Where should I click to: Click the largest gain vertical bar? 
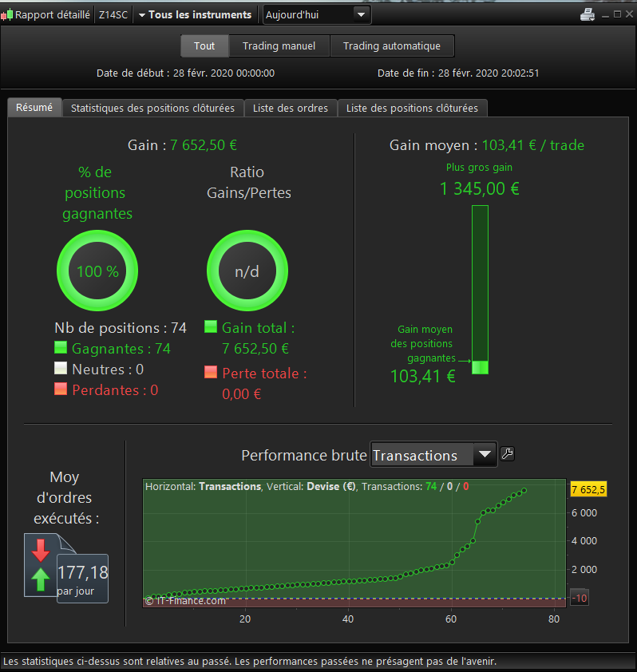480,289
